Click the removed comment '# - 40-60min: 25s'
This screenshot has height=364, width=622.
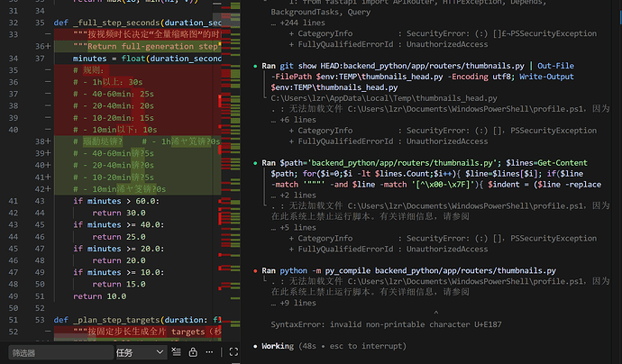(x=113, y=94)
